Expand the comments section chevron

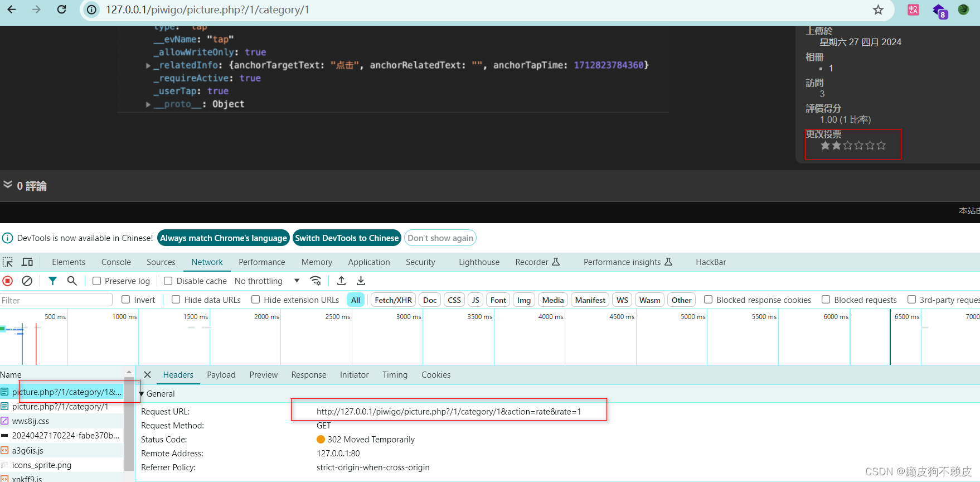8,185
